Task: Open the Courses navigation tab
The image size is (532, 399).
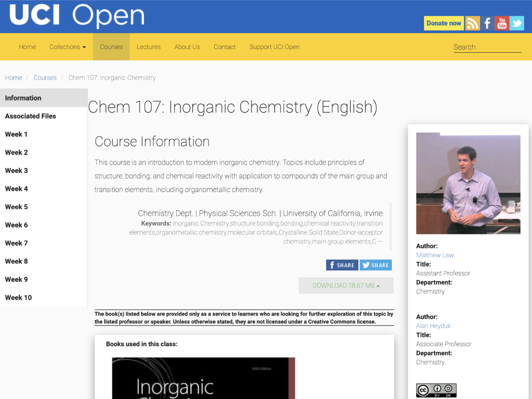Action: 111,47
